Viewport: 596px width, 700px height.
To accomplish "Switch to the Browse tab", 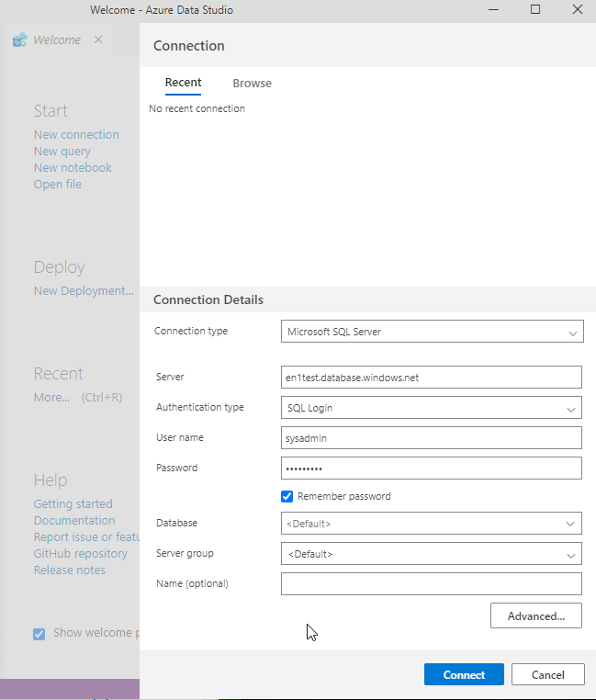I will coord(252,84).
